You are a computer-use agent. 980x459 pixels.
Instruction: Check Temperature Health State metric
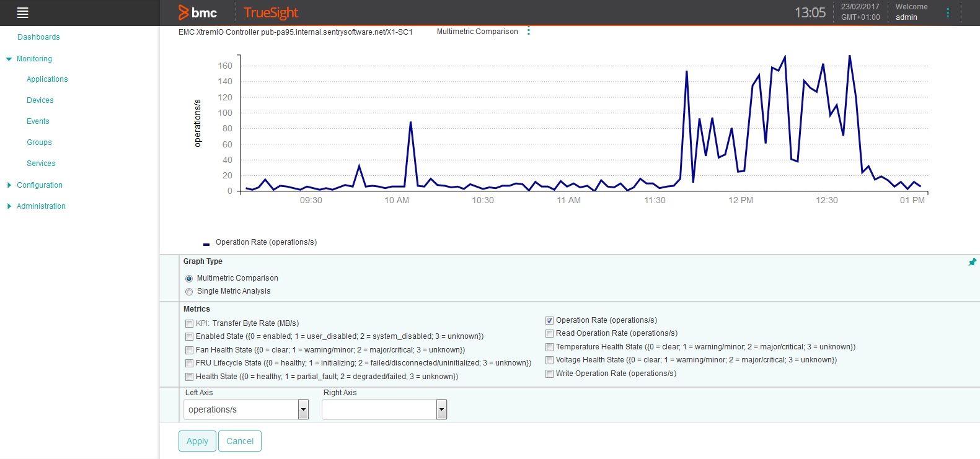(549, 348)
